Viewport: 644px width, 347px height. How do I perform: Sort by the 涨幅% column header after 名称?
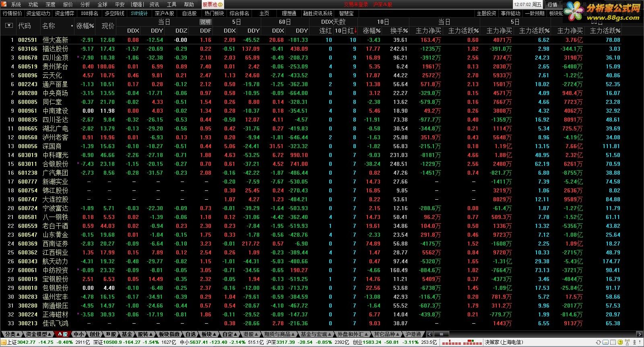click(85, 26)
